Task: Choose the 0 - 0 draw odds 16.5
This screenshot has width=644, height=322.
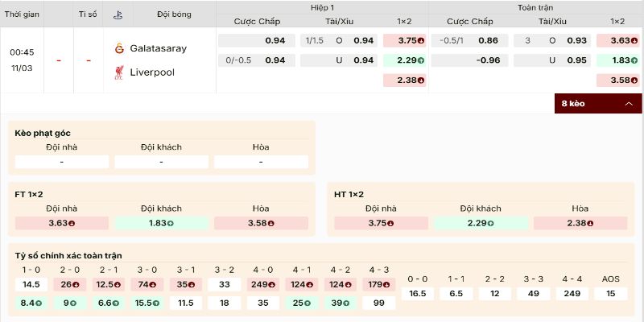Action: tap(418, 294)
